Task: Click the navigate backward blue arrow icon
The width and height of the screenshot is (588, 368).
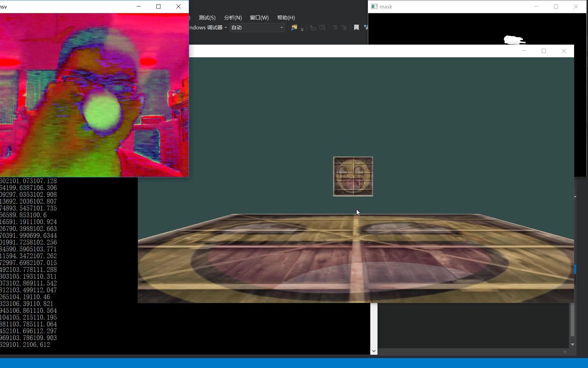Action: 366,27
